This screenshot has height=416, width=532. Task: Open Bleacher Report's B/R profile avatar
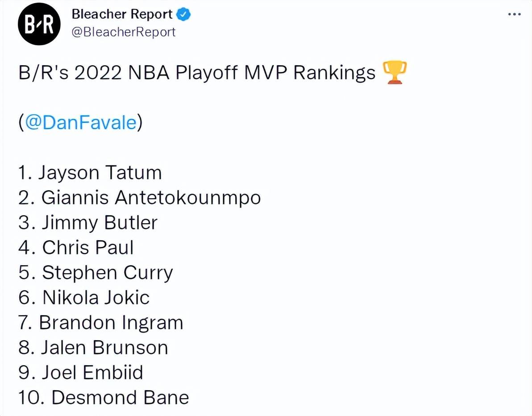tap(39, 24)
